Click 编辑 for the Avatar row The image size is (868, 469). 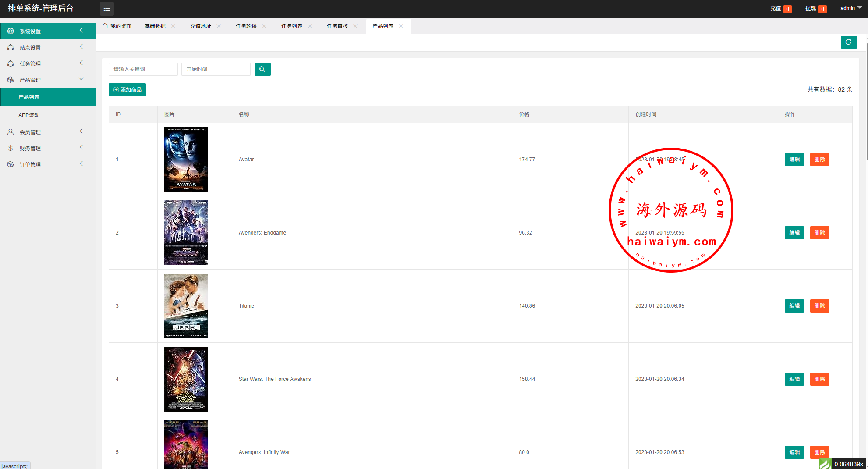pyautogui.click(x=794, y=160)
